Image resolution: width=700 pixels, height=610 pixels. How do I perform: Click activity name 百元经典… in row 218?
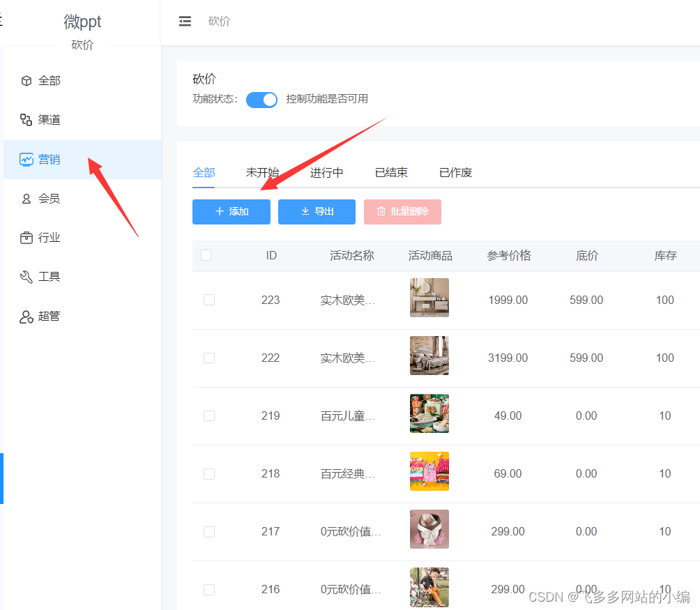(x=348, y=473)
